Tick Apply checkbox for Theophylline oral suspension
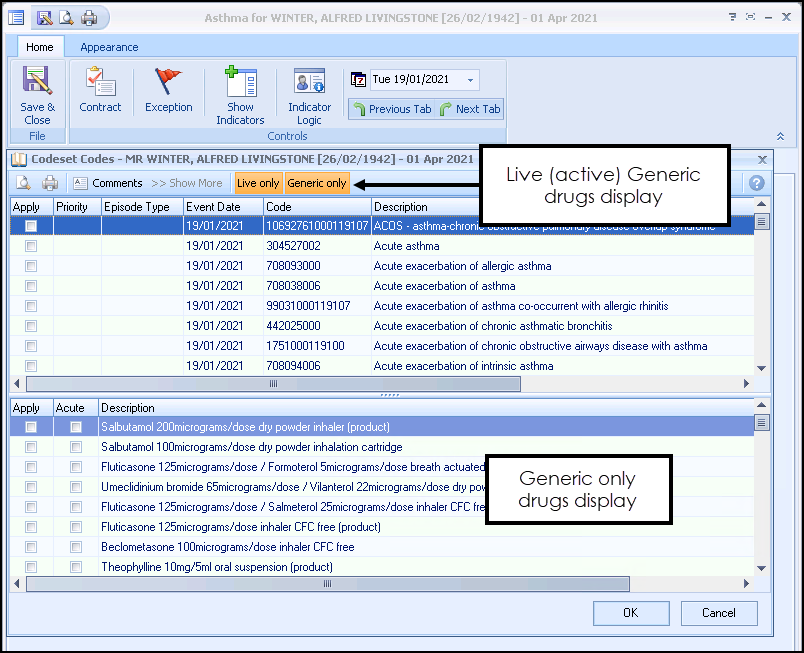This screenshot has height=653, width=804. 31,567
